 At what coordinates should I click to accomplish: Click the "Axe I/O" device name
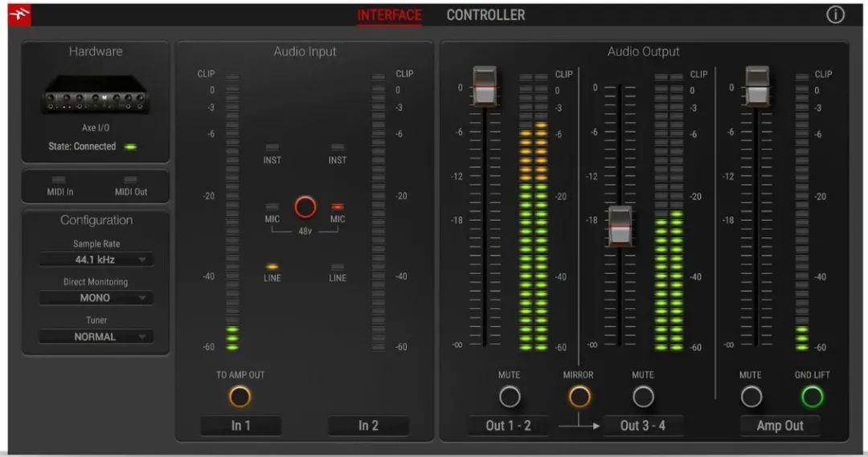(96, 128)
